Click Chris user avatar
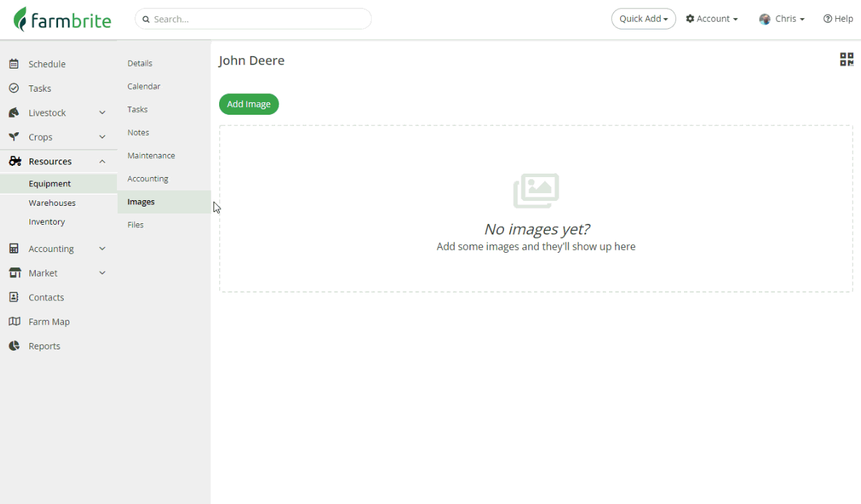 pyautogui.click(x=764, y=19)
